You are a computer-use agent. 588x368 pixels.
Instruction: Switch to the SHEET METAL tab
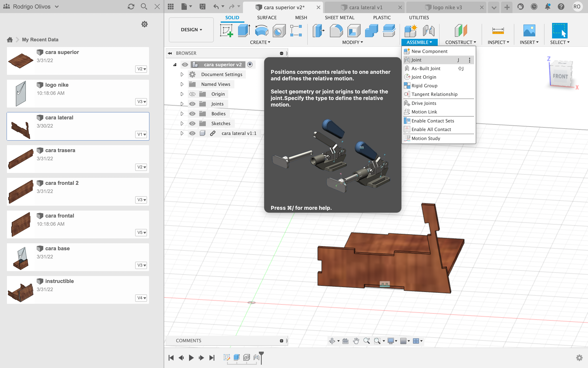[x=340, y=18]
